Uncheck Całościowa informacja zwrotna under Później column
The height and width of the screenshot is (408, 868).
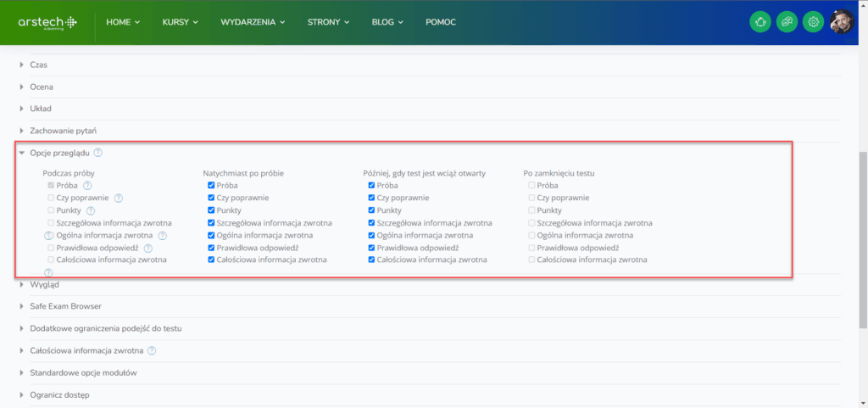coord(371,259)
